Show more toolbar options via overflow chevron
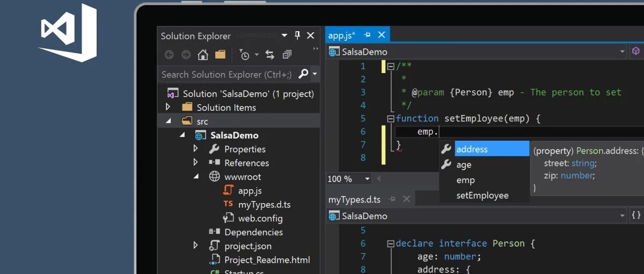The width and height of the screenshot is (644, 274). [x=316, y=49]
